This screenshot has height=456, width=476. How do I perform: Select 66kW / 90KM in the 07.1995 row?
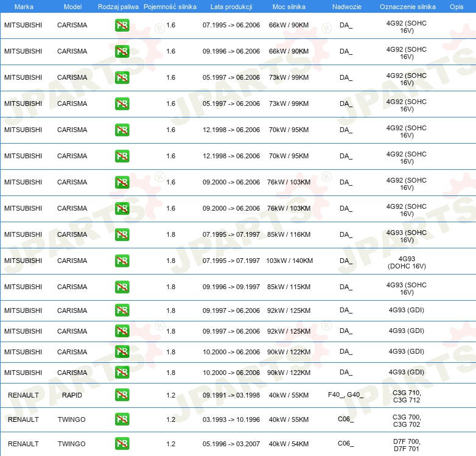click(289, 25)
